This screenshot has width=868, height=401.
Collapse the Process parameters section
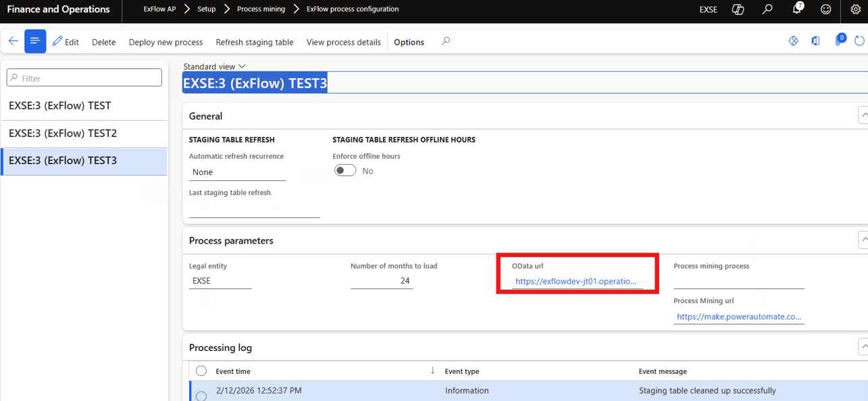point(863,240)
